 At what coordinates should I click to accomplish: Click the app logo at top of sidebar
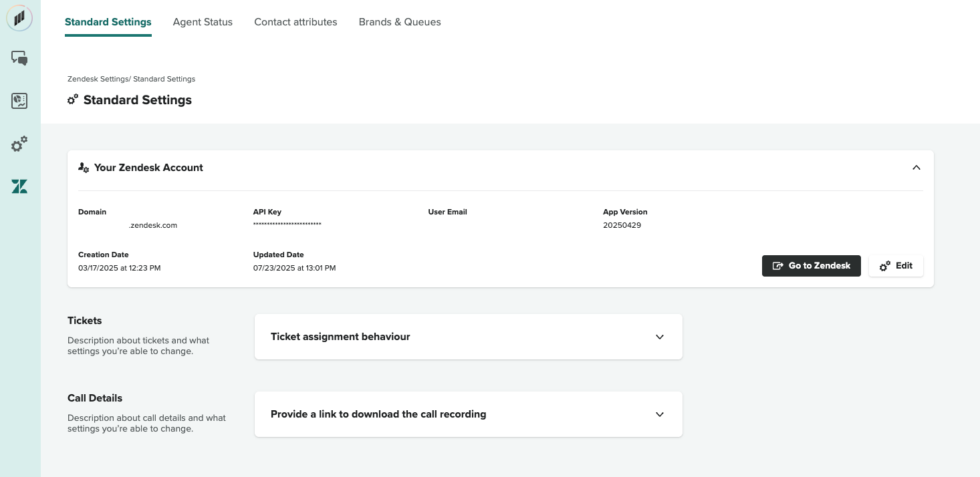[19, 17]
